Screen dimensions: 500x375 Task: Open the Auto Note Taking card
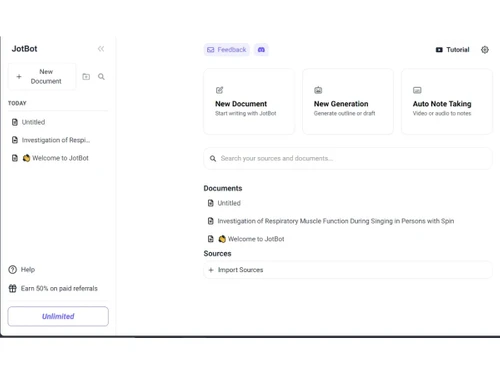click(447, 102)
